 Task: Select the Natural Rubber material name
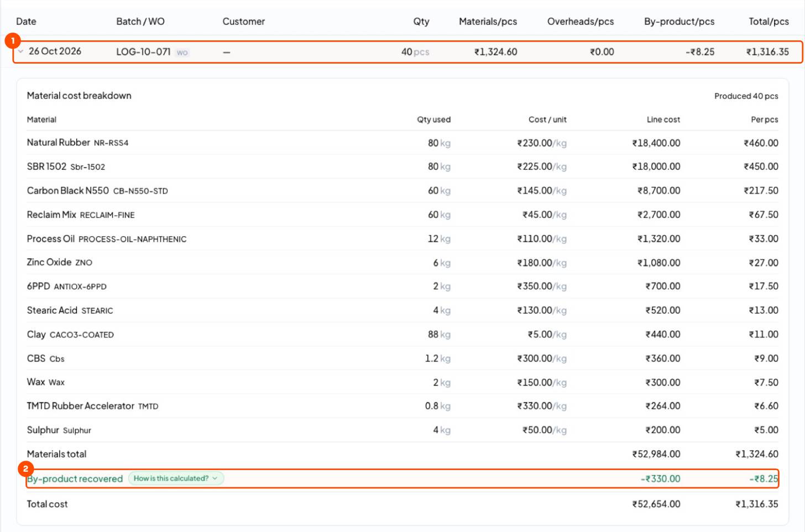point(58,143)
